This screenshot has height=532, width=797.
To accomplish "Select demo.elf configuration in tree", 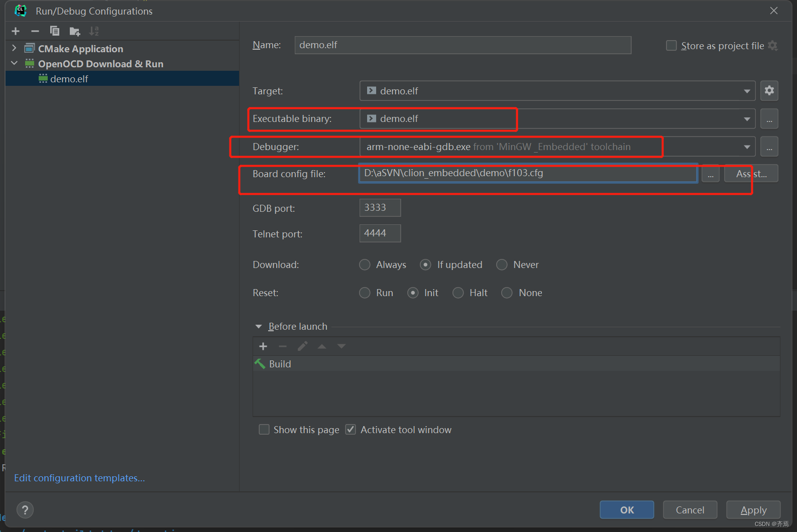I will (x=122, y=79).
